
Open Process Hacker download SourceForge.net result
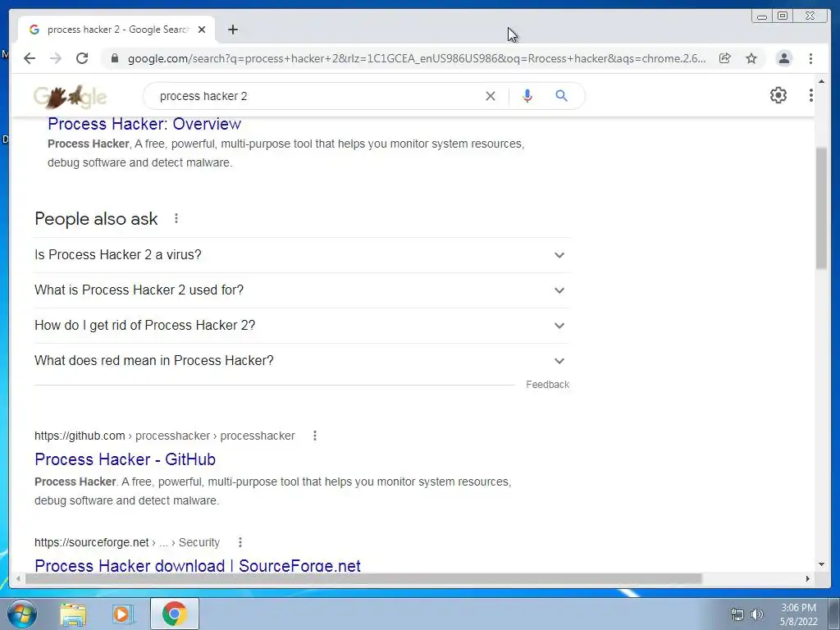point(198,566)
